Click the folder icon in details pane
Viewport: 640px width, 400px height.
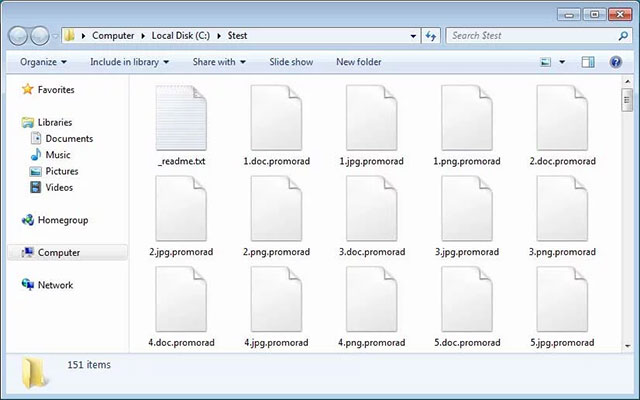click(34, 373)
